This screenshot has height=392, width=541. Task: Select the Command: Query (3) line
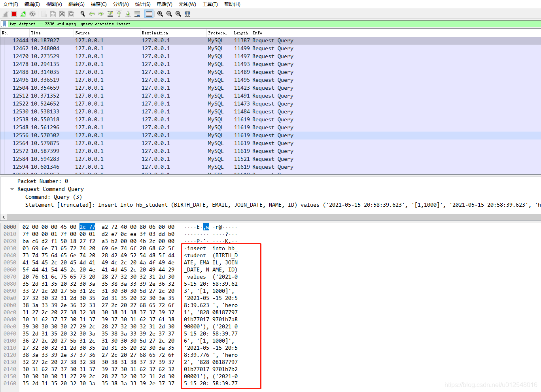53,197
